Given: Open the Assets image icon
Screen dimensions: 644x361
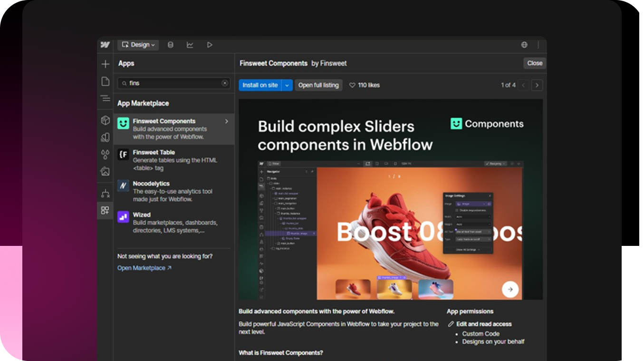Looking at the screenshot, I should point(105,172).
